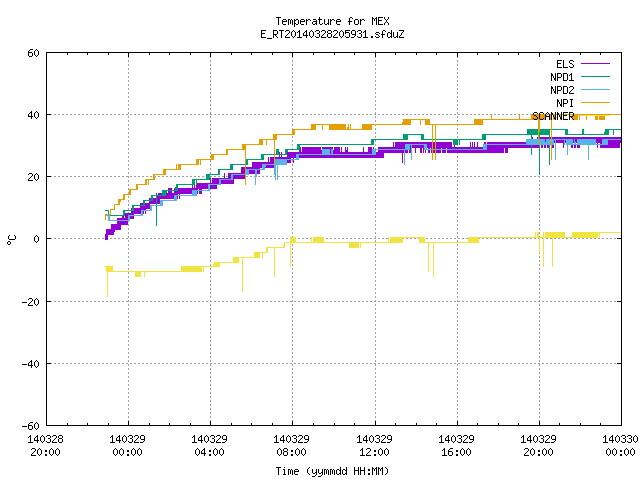The image size is (640, 480).
Task: Click the y-axis tick label 60
Action: pos(33,53)
